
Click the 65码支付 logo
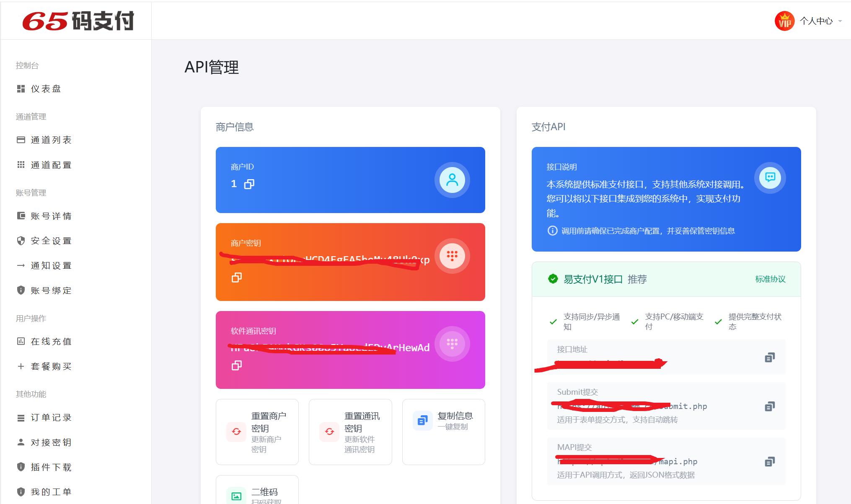pos(78,21)
